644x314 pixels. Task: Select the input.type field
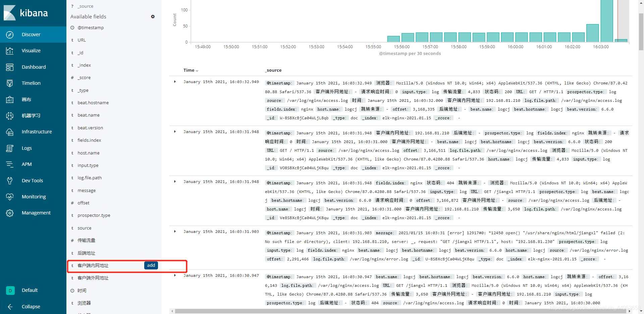pos(88,166)
